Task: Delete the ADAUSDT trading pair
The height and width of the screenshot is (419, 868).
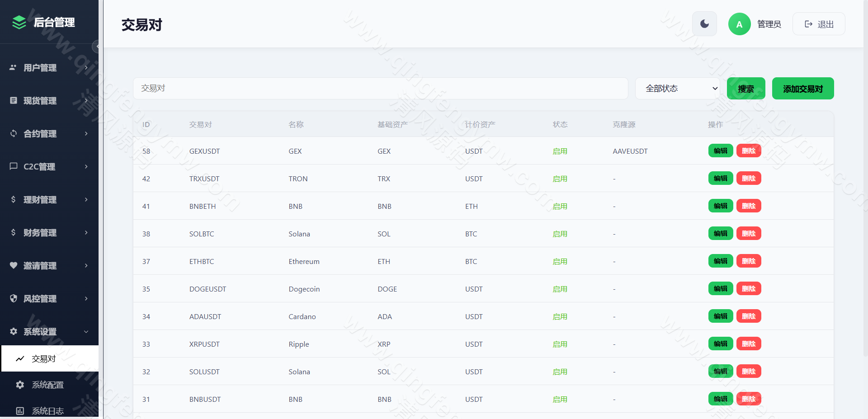Action: (749, 316)
